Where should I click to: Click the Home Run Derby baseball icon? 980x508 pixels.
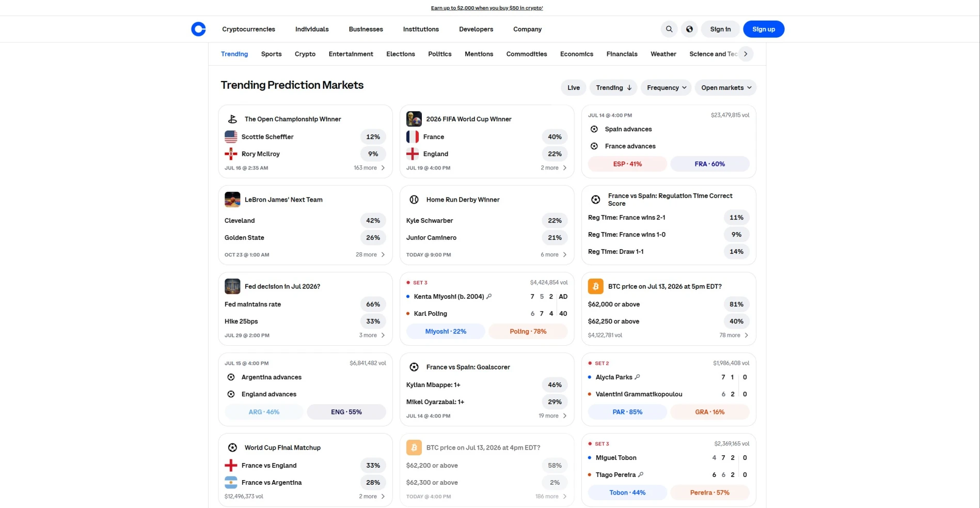point(414,199)
